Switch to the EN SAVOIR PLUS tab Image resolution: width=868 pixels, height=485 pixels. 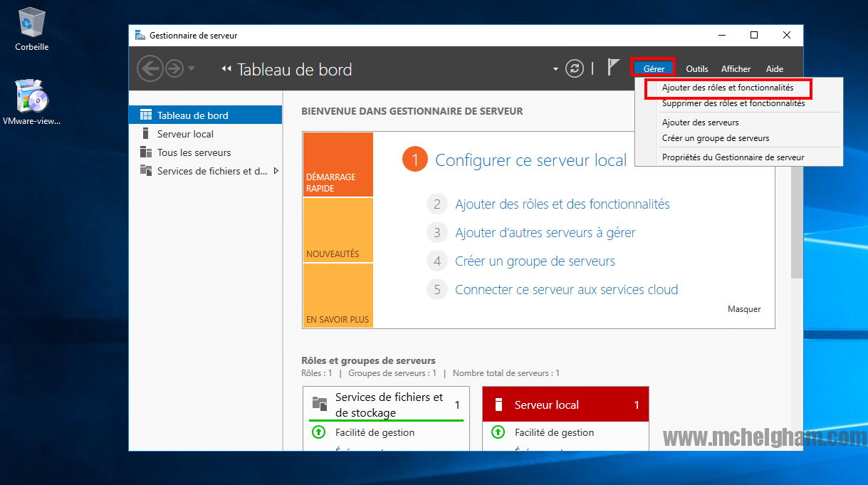(x=338, y=296)
